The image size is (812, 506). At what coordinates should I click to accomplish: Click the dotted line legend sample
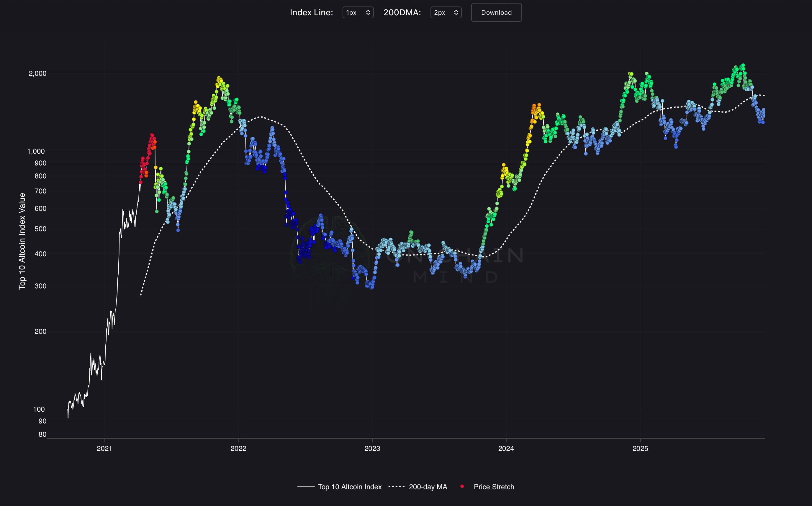(397, 486)
